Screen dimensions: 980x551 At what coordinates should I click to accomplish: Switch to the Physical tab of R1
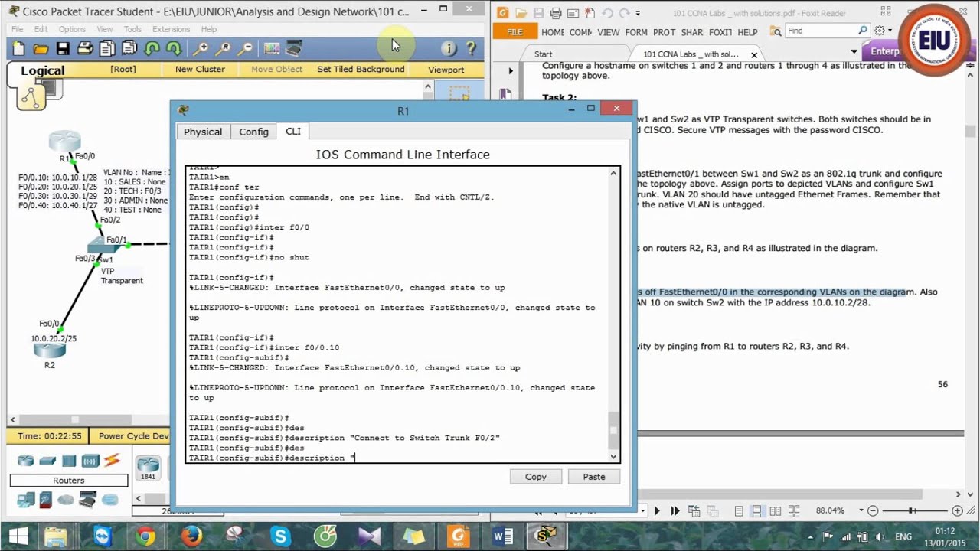point(203,132)
